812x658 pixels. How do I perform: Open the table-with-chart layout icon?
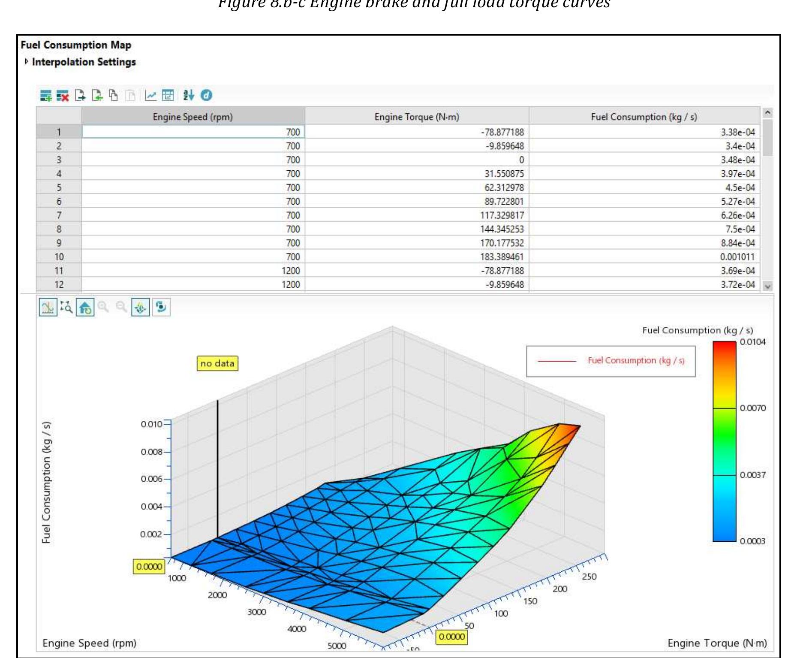[168, 95]
